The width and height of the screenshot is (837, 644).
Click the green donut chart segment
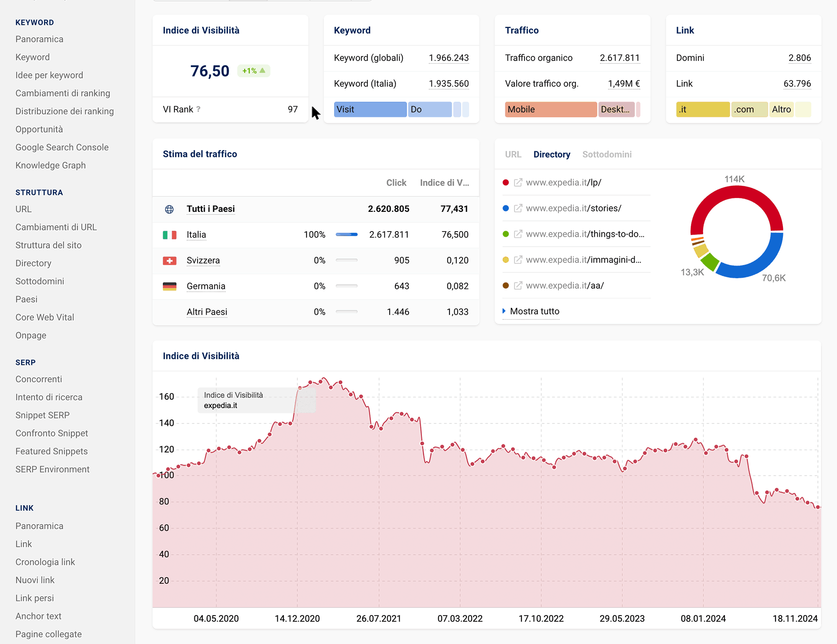(x=709, y=261)
